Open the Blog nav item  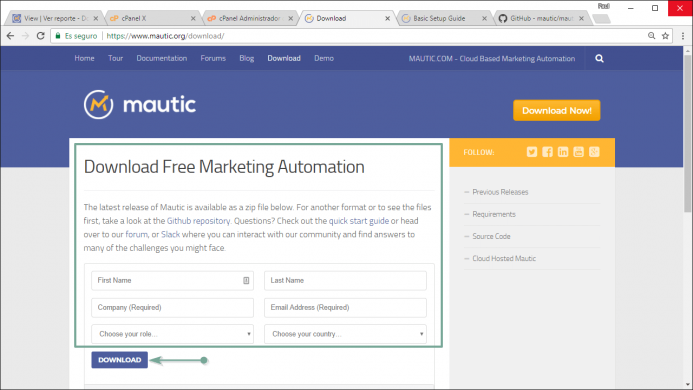tap(247, 58)
